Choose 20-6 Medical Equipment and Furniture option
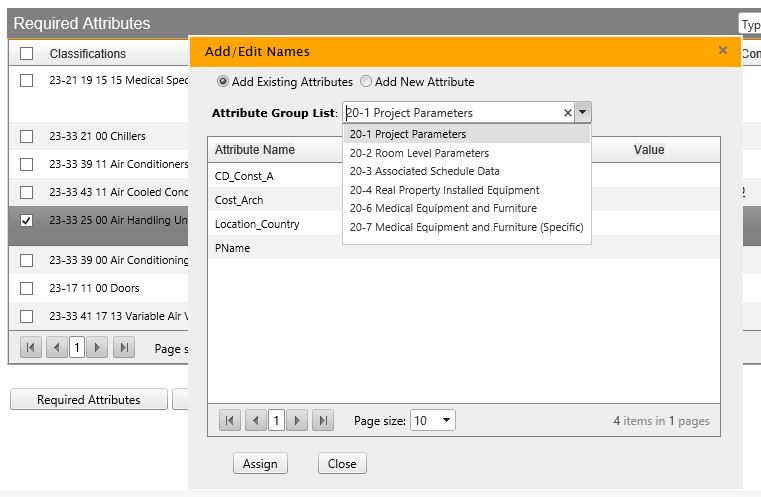The height and width of the screenshot is (497, 761). [x=443, y=208]
